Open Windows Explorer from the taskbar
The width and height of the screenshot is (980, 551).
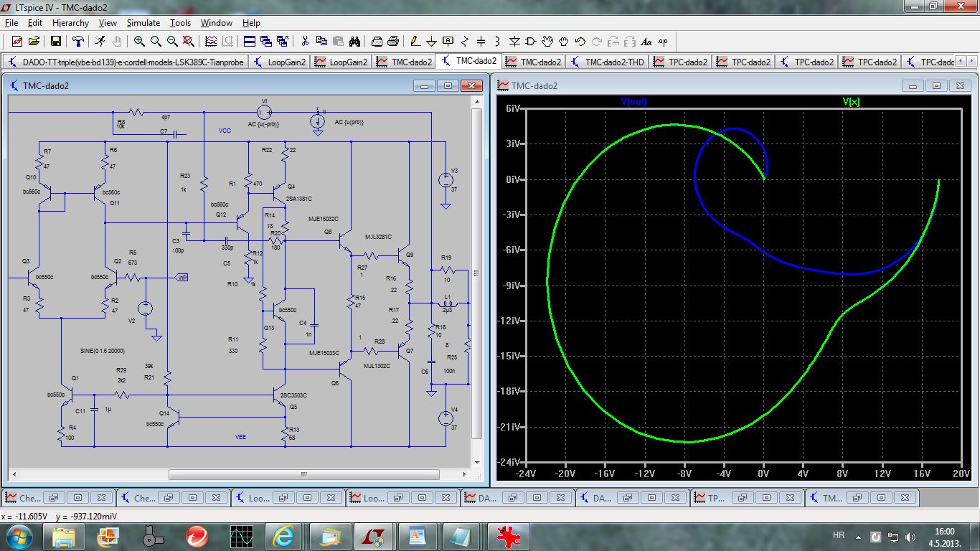tap(63, 536)
